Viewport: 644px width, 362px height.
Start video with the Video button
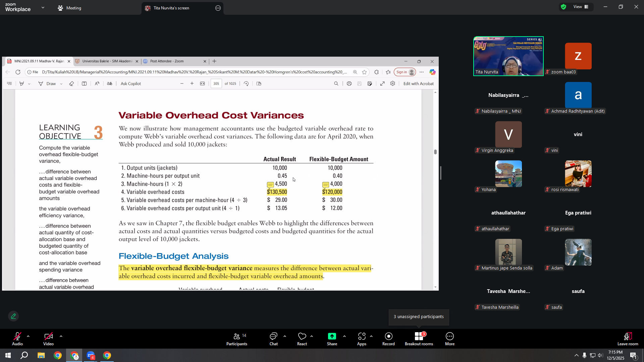(48, 339)
